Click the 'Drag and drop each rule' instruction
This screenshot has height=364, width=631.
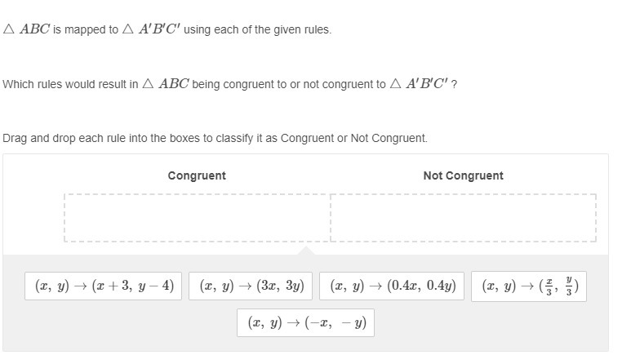pos(215,139)
